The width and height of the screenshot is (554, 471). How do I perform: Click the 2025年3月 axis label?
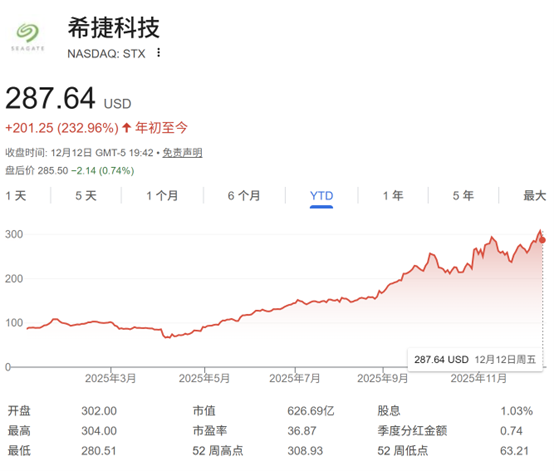click(x=111, y=378)
